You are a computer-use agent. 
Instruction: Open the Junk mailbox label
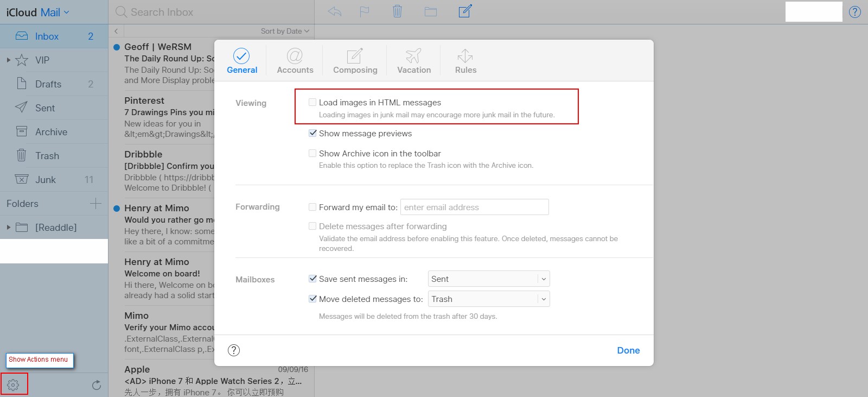pos(46,179)
